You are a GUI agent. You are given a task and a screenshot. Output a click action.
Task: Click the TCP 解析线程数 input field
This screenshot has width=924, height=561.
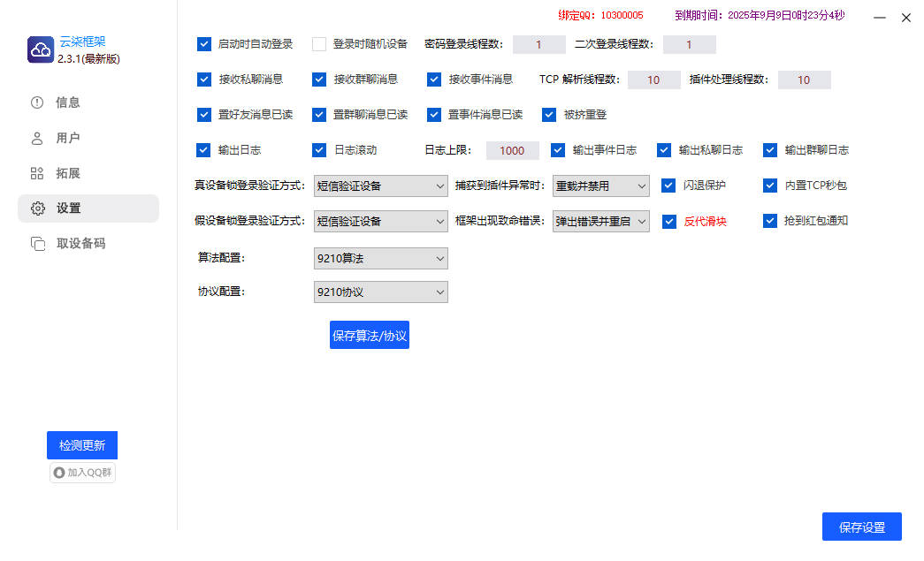click(x=653, y=80)
